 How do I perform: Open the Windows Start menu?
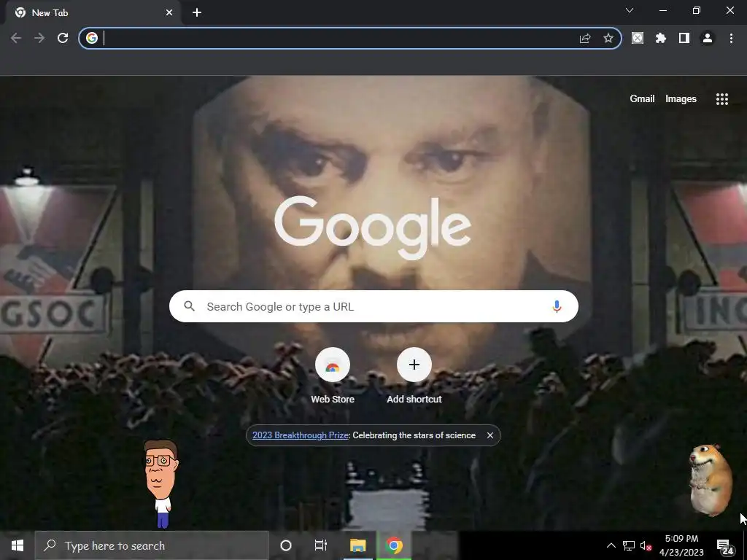(x=18, y=545)
